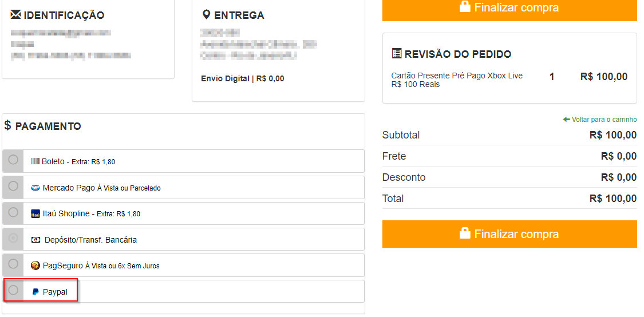Click the PayPal logo icon

pyautogui.click(x=35, y=292)
